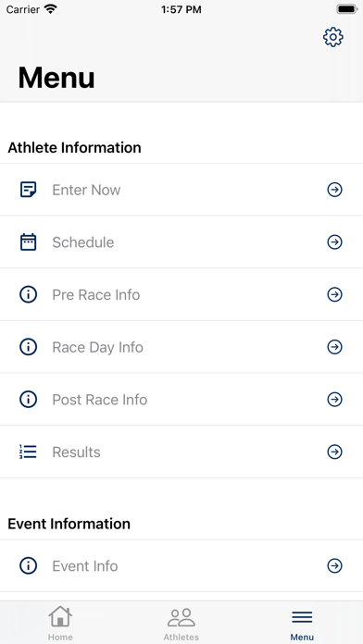Click the Post Race Info arrow
The height and width of the screenshot is (644, 363).
334,399
